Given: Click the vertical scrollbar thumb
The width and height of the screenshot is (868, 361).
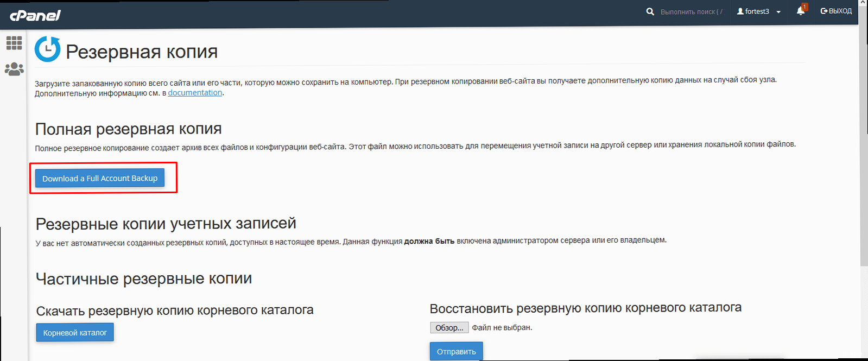Looking at the screenshot, I should click(x=864, y=136).
